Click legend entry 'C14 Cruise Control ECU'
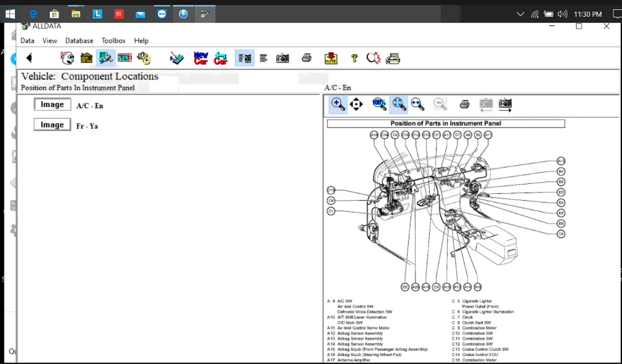 [475, 355]
